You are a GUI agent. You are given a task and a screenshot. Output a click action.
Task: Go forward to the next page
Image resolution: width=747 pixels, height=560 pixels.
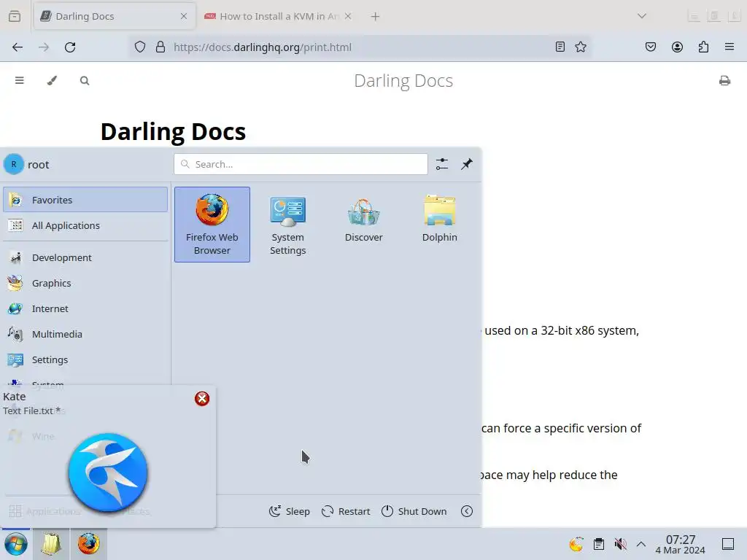(x=44, y=47)
